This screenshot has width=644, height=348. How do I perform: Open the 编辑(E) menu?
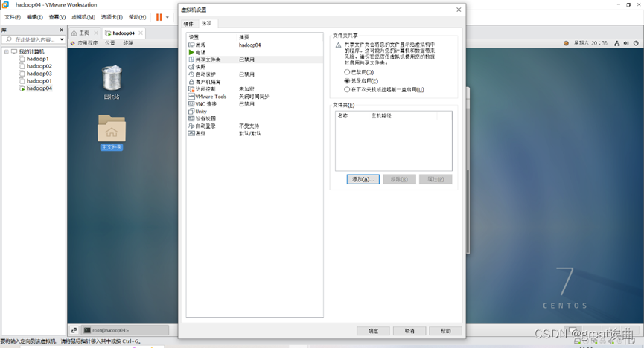pyautogui.click(x=35, y=17)
